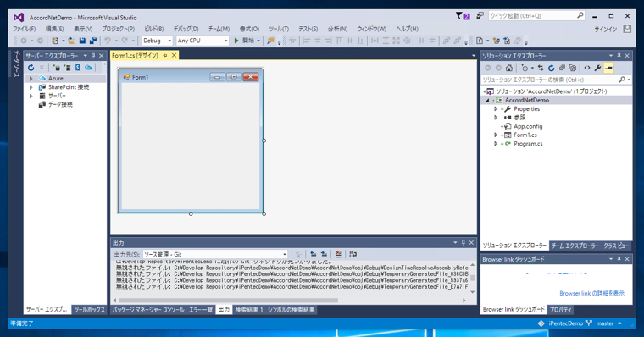
Task: Click the SharePoint connection icon in Server Explorer toolbar
Action: click(78, 68)
